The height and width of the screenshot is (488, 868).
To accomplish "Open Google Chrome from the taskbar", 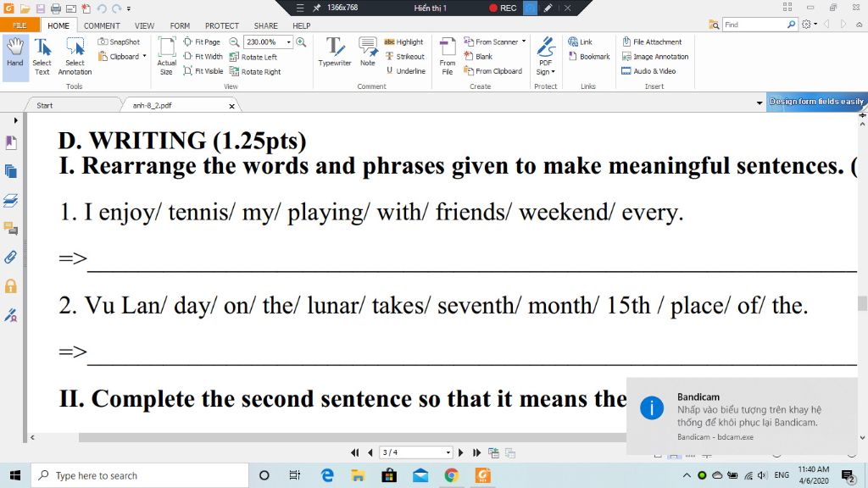I will pyautogui.click(x=451, y=475).
